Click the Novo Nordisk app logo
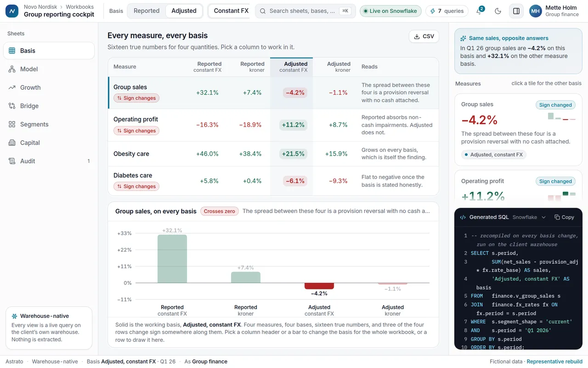Image resolution: width=588 pixels, height=368 pixels. click(12, 11)
